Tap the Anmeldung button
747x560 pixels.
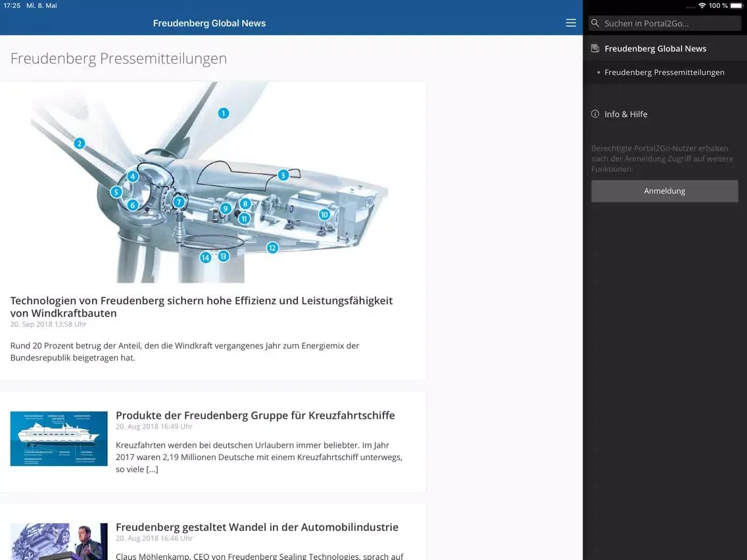click(665, 191)
